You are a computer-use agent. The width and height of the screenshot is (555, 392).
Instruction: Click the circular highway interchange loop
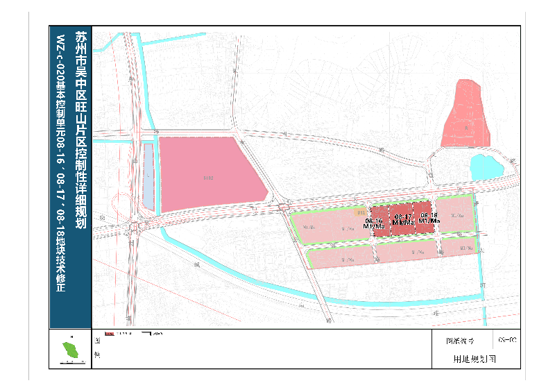point(126,207)
